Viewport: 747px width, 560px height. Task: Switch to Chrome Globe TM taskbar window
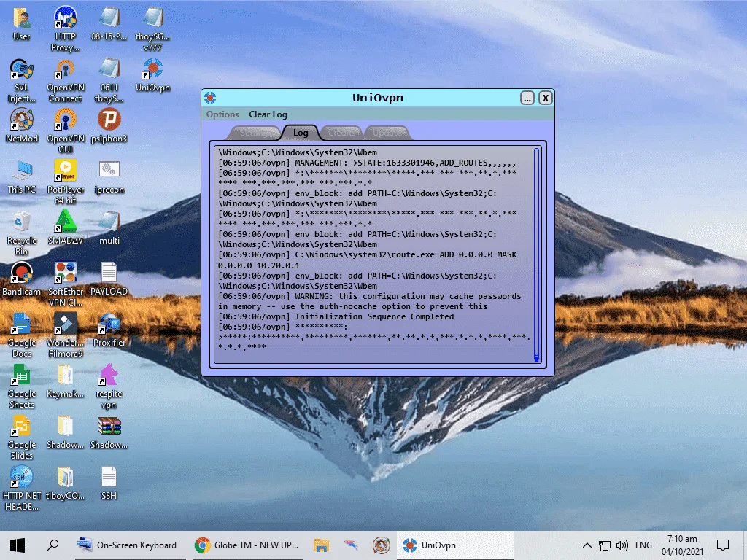(248, 545)
